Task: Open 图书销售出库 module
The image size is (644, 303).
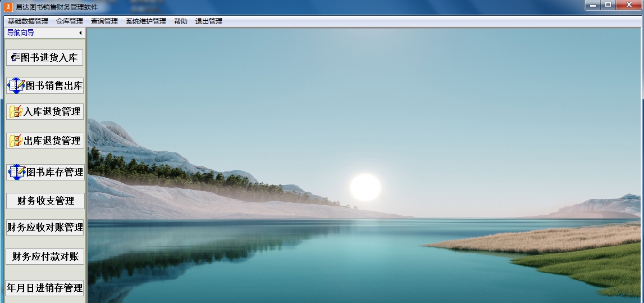Action: 45,85
